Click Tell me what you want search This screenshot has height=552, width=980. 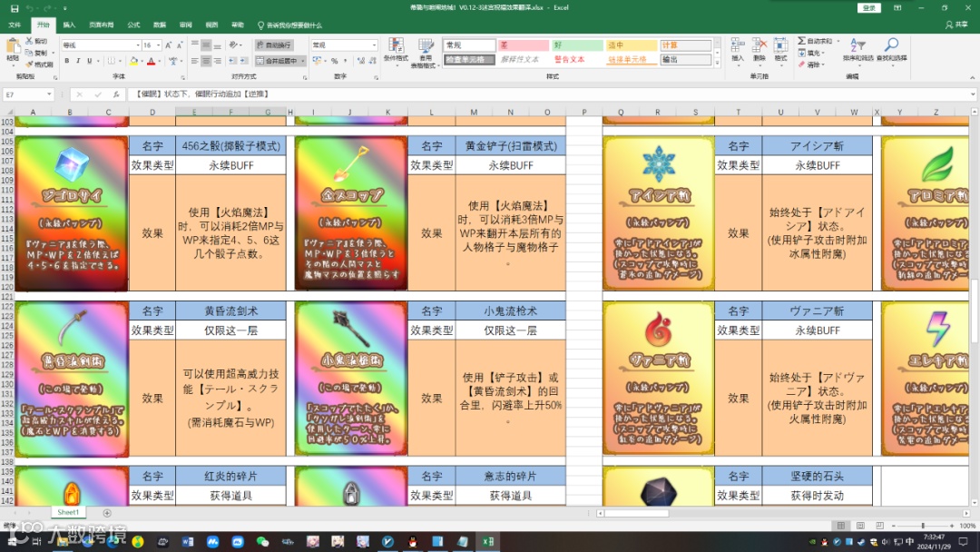290,25
